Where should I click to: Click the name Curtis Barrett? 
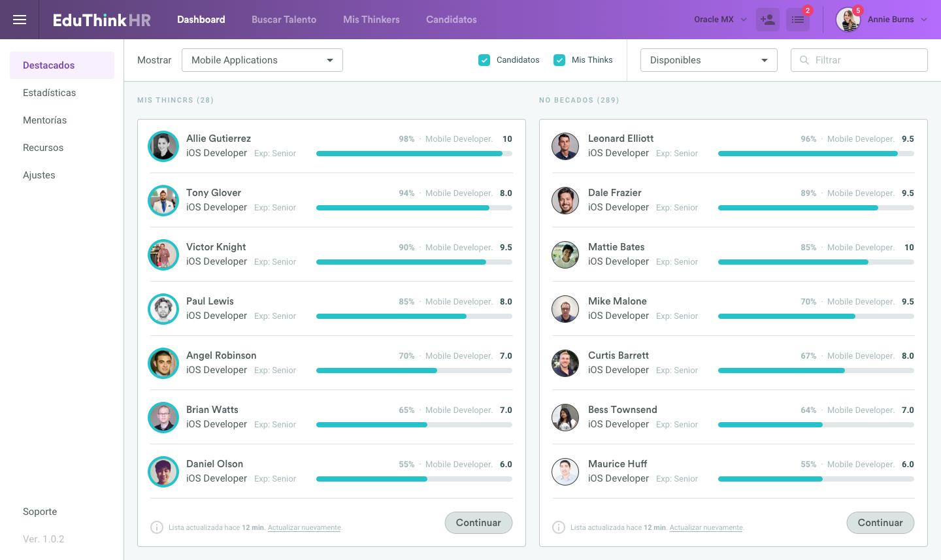click(x=618, y=355)
